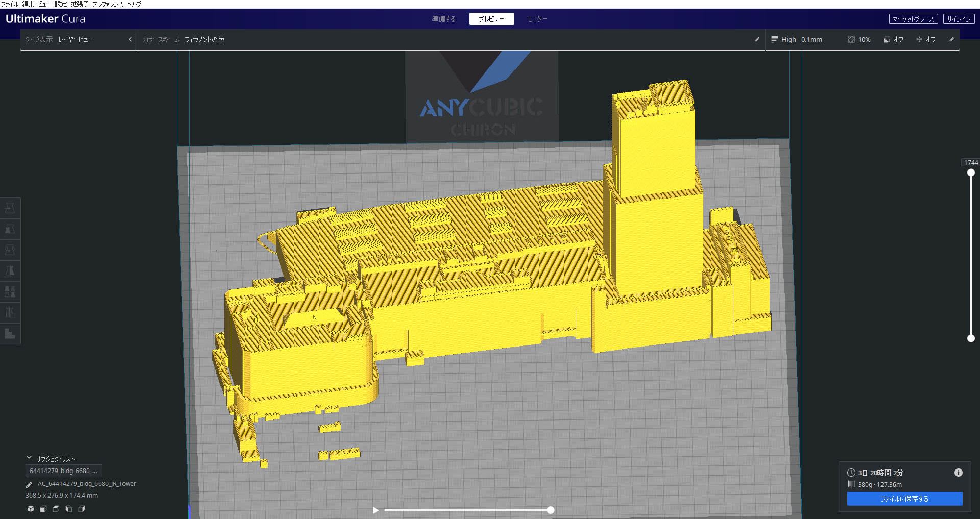The width and height of the screenshot is (980, 519).
Task: Click the front view cube icon
Action: 43,509
